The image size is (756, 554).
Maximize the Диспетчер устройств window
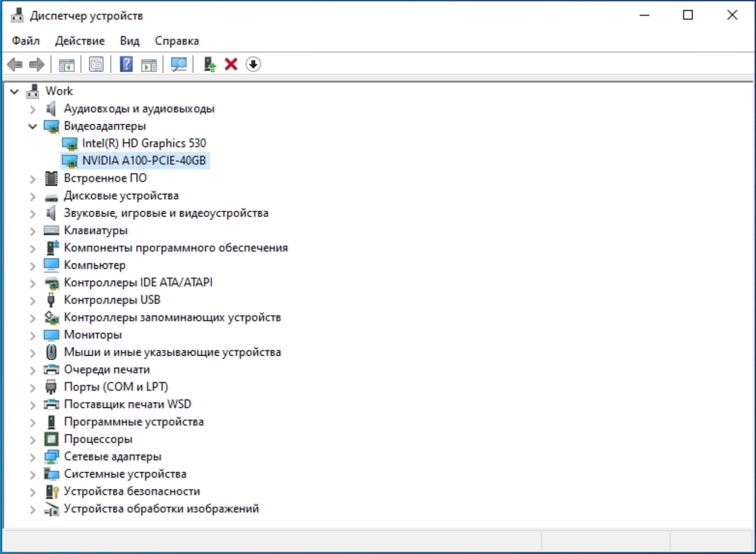[x=688, y=15]
